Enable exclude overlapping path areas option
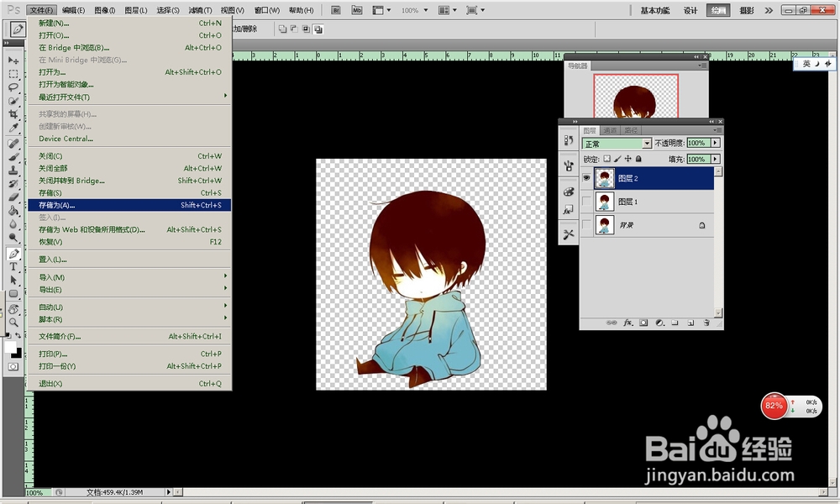Viewport: 840px width, 504px height. (318, 29)
